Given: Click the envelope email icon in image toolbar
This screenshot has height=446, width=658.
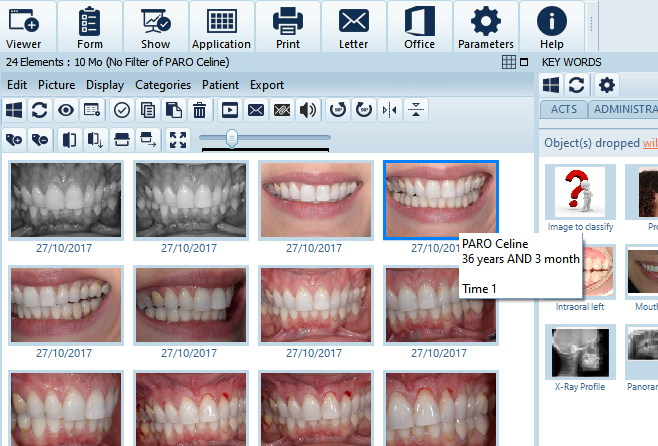Looking at the screenshot, I should [x=255, y=110].
